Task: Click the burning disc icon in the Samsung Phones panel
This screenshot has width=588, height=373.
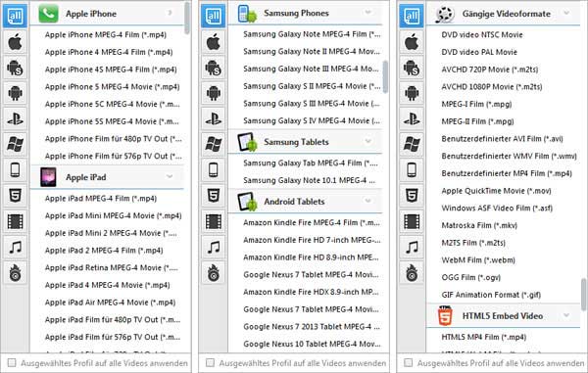Action: coord(214,272)
